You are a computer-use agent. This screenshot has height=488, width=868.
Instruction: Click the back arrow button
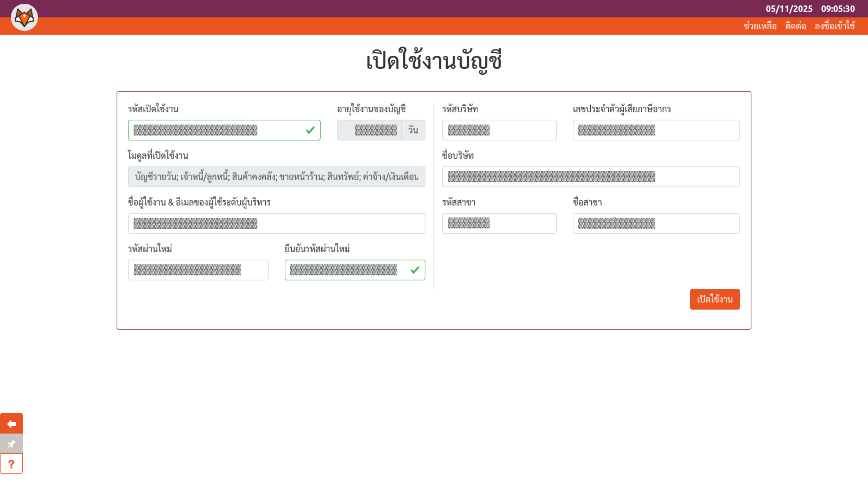(x=11, y=424)
